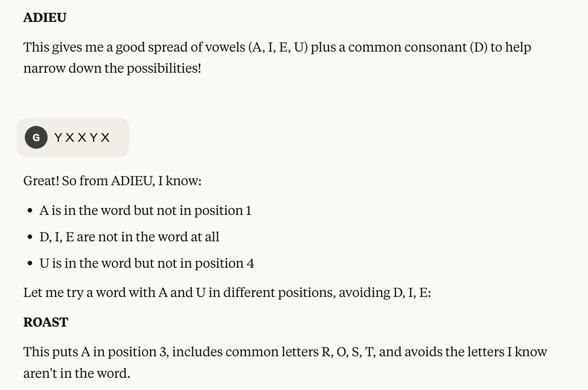
Task: Click the line starting 'This puts A in position 3'
Action: [x=285, y=352]
